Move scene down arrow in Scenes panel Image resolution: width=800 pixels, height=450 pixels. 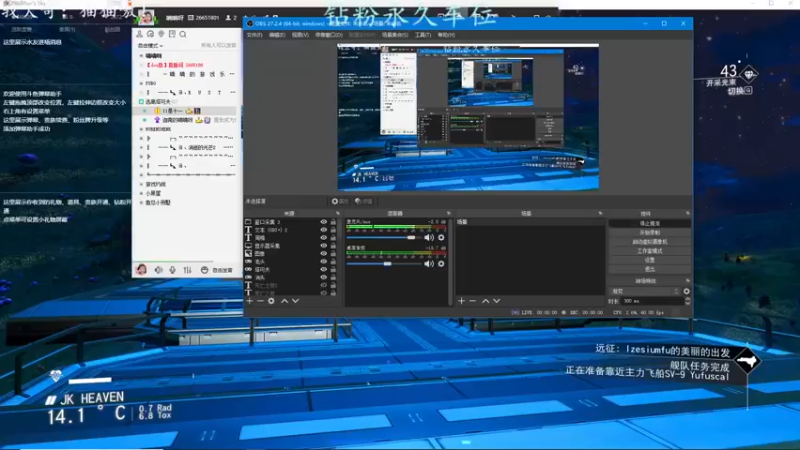496,301
